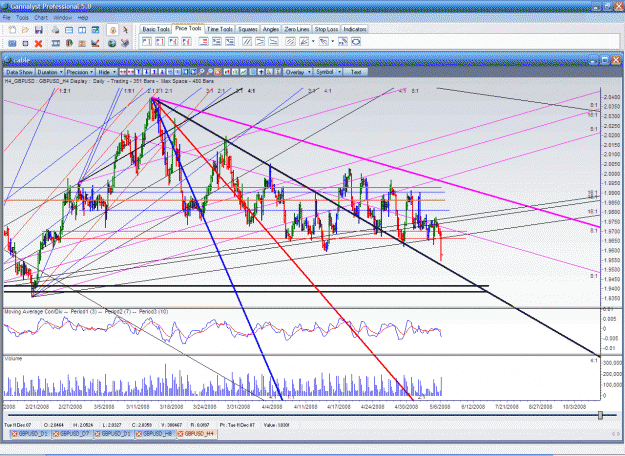Click the first red double-arrow icon
625x456 pixels.
pyautogui.click(x=123, y=72)
